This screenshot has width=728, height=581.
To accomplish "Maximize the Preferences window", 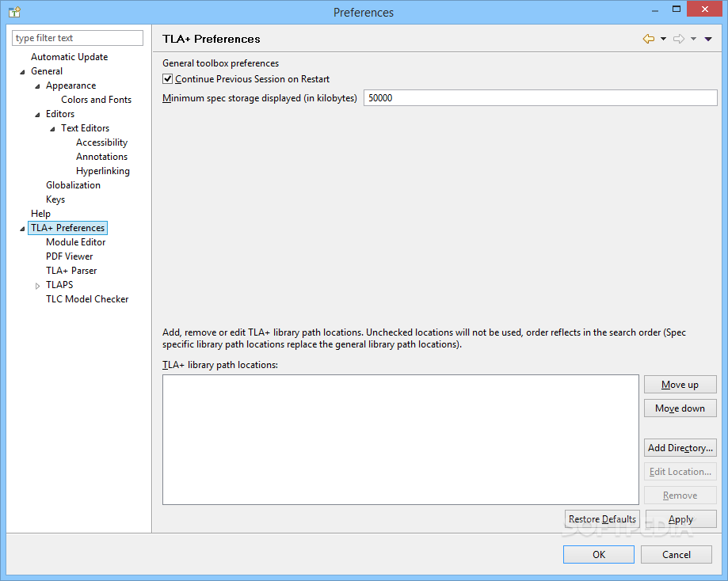I will point(677,9).
